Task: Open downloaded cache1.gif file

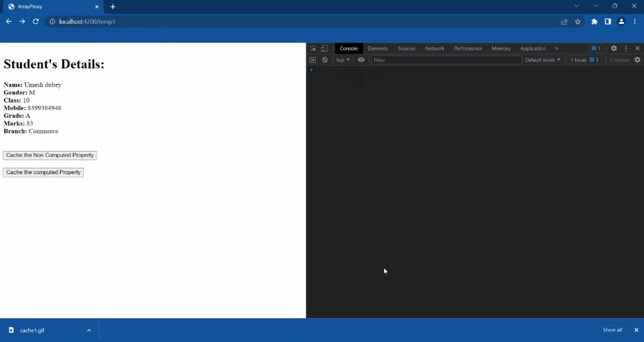Action: (x=32, y=330)
